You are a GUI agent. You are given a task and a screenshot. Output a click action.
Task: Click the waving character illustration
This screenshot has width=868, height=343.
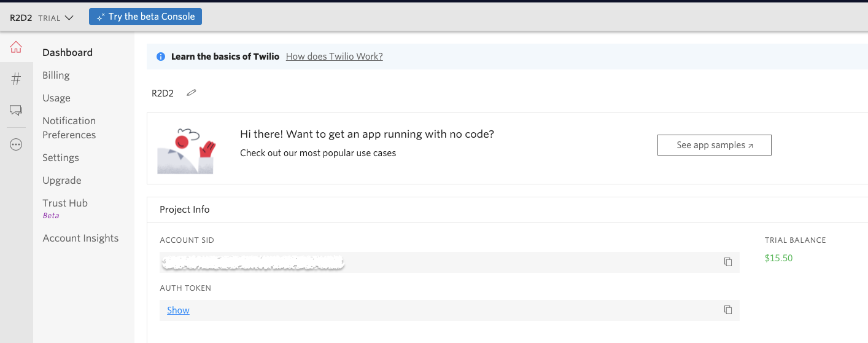coord(187,151)
